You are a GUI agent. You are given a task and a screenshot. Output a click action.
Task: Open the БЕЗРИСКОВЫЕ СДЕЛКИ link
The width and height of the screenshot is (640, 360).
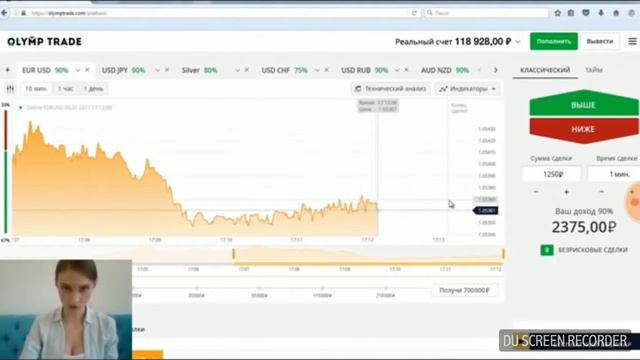click(592, 250)
